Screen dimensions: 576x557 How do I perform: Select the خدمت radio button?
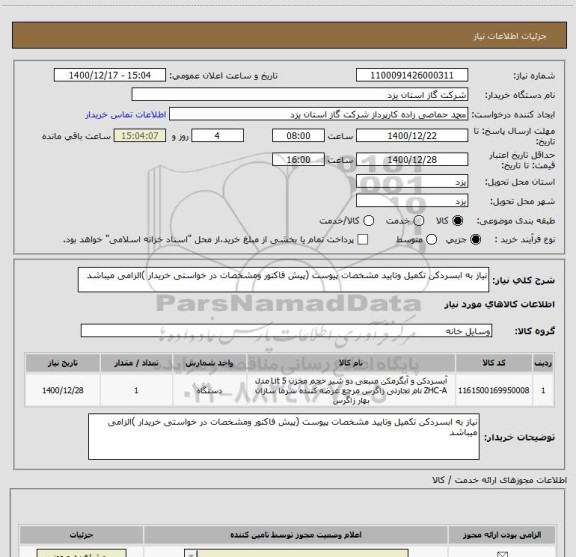pos(419,221)
